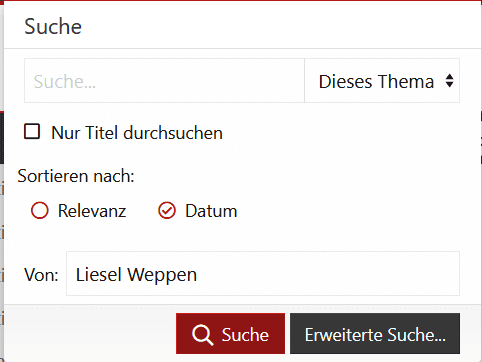Click the Liesel Weppen name text
482x362 pixels.
pos(136,275)
